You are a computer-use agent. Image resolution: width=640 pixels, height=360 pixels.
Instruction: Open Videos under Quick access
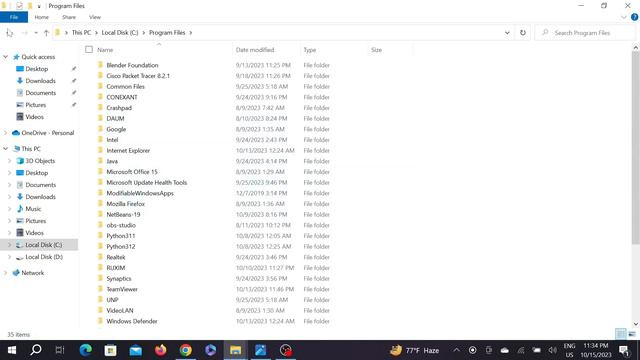click(34, 117)
